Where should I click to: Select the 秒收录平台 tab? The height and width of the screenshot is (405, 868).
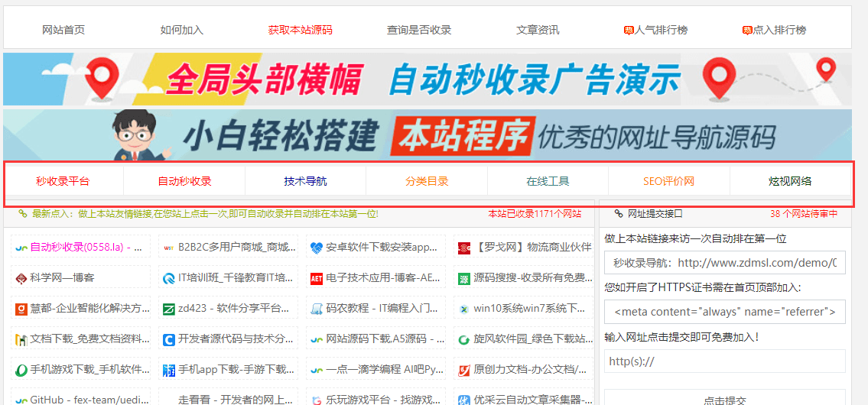pos(63,182)
